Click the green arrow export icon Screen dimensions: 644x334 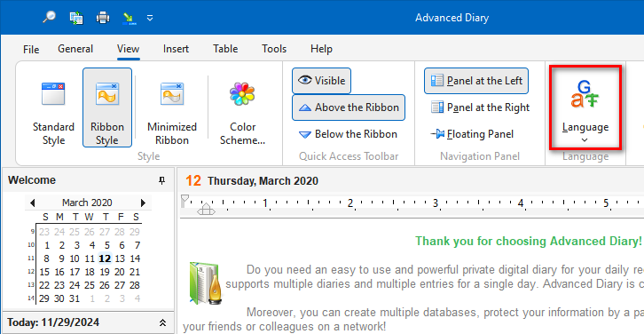point(130,18)
